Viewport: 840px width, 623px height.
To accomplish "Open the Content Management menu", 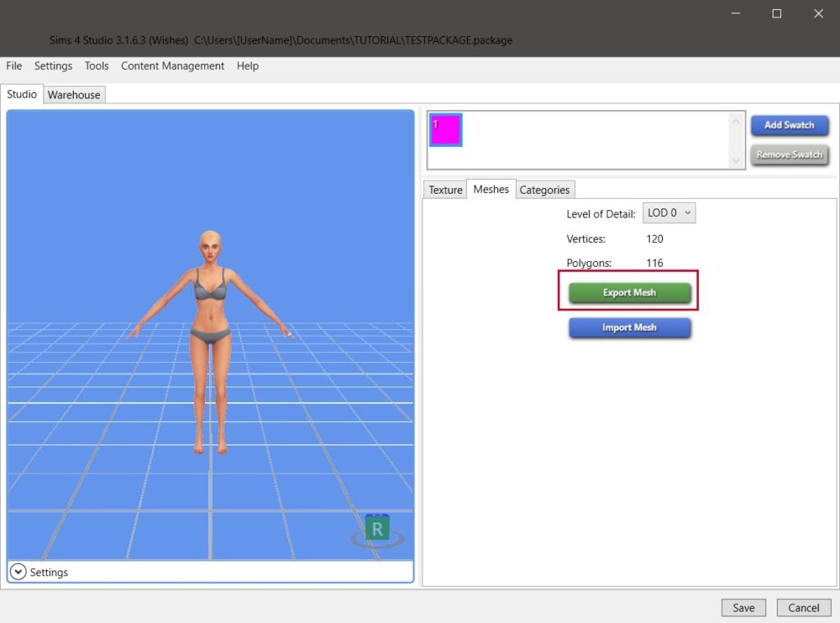I will 172,66.
